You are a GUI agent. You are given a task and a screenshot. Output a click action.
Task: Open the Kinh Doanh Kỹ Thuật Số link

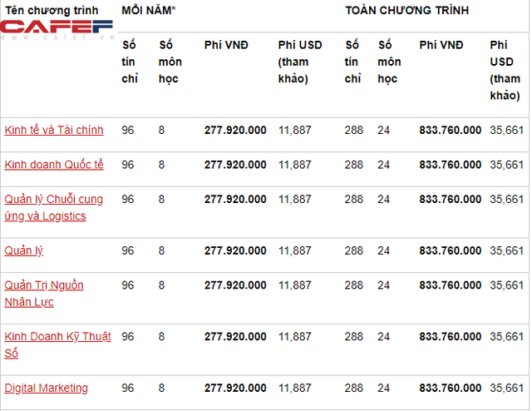tap(57, 344)
